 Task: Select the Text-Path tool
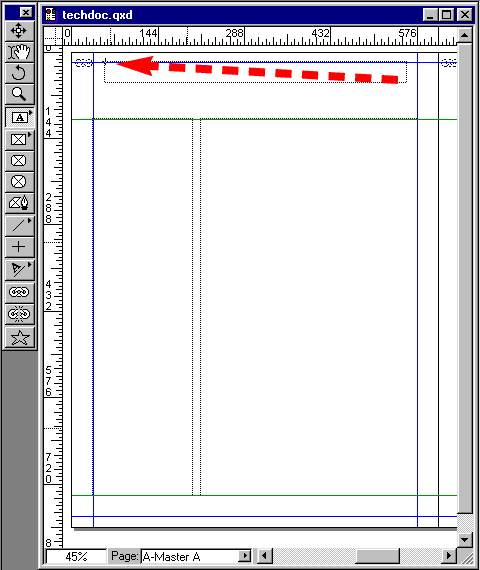20,270
